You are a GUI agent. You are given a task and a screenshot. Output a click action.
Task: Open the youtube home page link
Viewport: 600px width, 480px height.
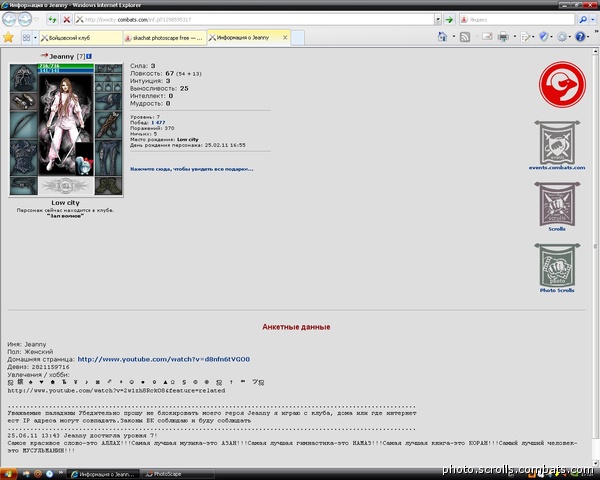point(164,359)
